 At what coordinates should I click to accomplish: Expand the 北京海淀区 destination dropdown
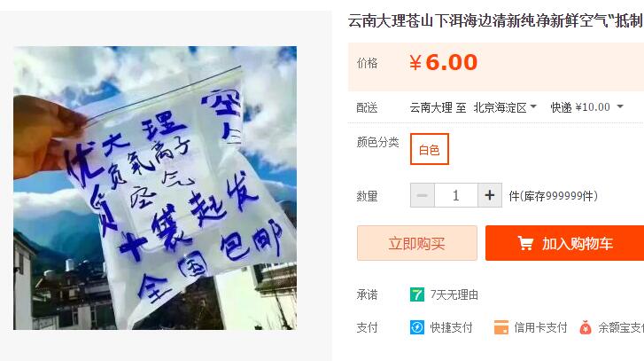[x=505, y=107]
